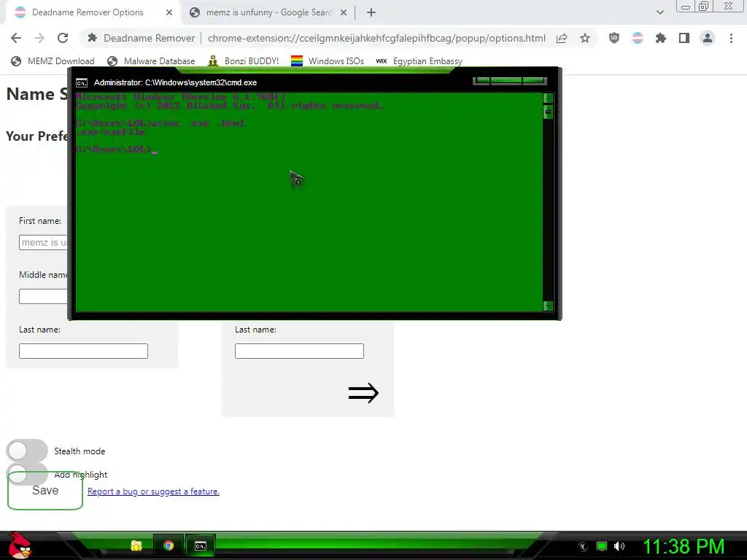This screenshot has height=560, width=747.
Task: Open the Chrome profile avatar
Action: [708, 38]
